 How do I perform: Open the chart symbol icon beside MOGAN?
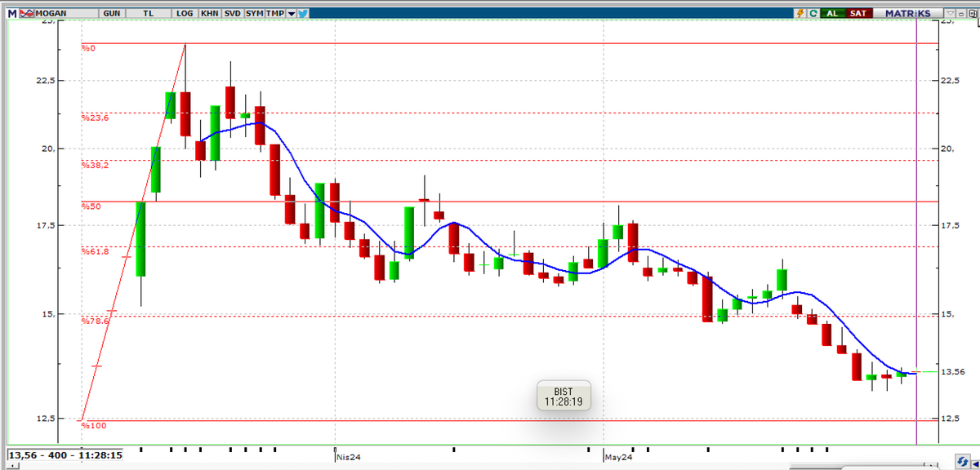click(26, 14)
